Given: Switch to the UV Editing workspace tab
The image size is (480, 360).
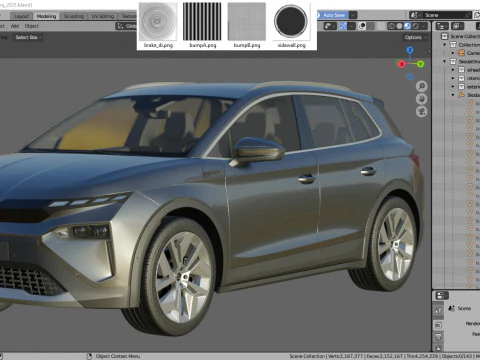Looking at the screenshot, I should (x=103, y=16).
